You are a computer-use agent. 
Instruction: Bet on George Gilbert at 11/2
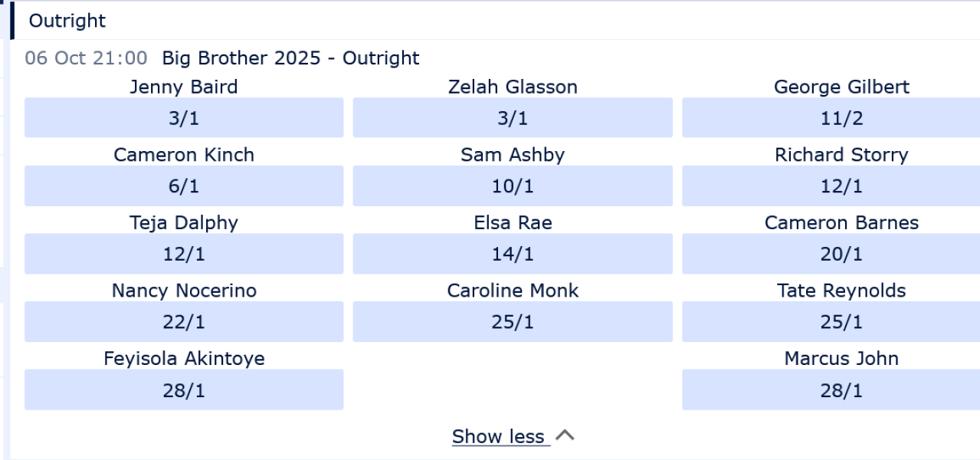[841, 118]
